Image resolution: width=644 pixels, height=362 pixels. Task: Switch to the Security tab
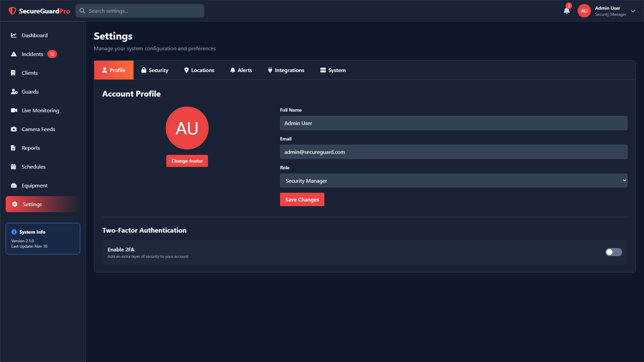(x=155, y=70)
